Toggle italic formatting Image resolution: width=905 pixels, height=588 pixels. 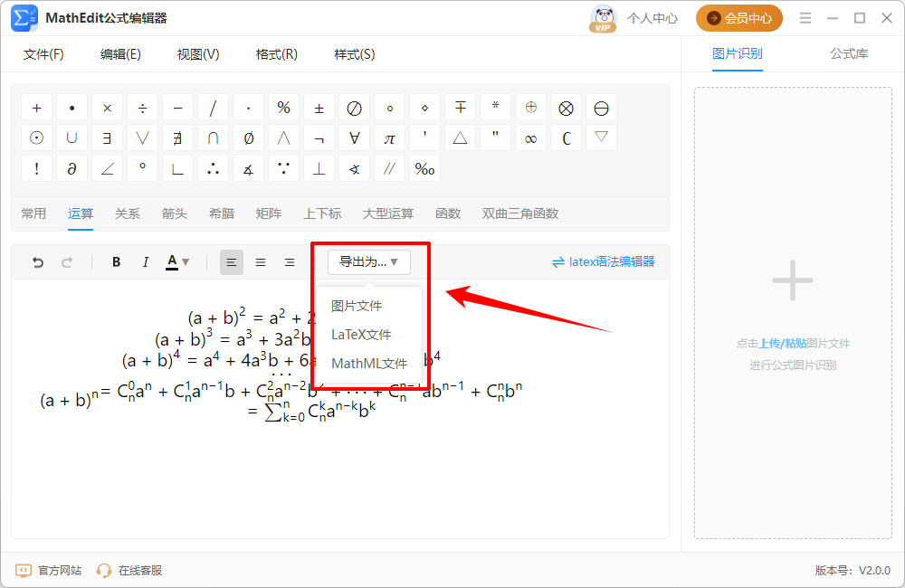pos(145,262)
